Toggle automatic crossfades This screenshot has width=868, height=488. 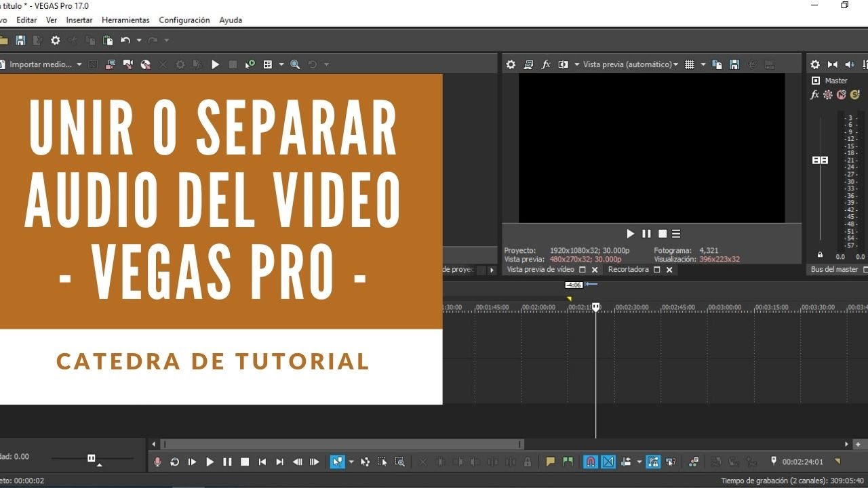608,462
